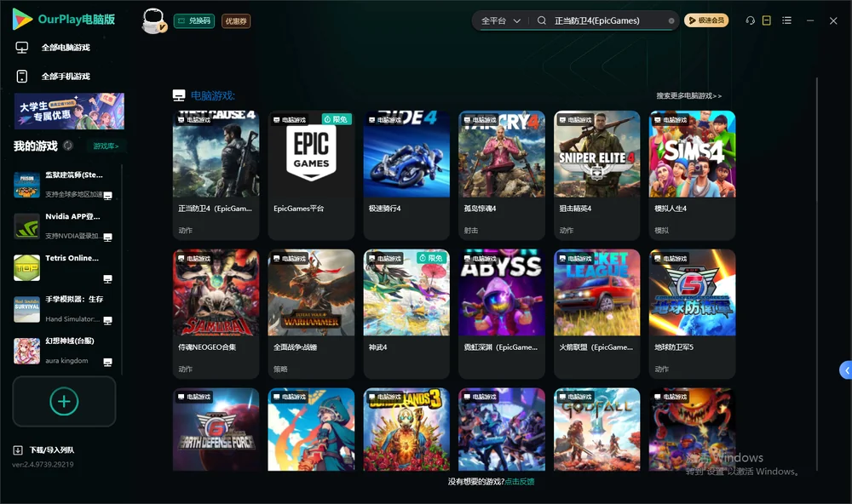852x504 pixels.
Task: Expand the blue side panel arrow
Action: click(846, 370)
